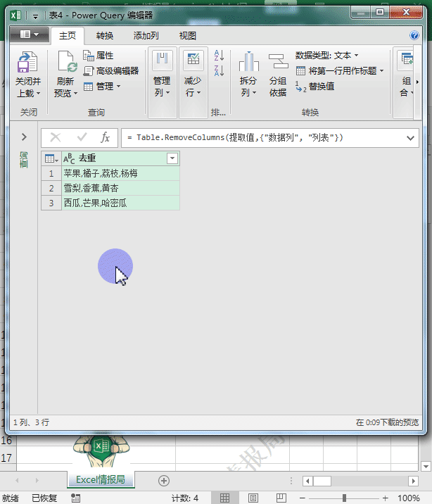
Task: Click the 关闭并上载 (Close & Load) icon
Action: point(27,65)
